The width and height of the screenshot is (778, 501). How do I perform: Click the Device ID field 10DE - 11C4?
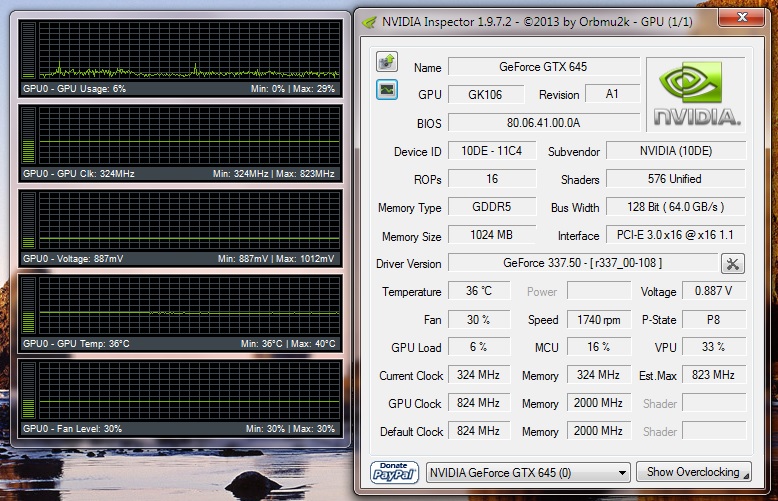click(492, 151)
